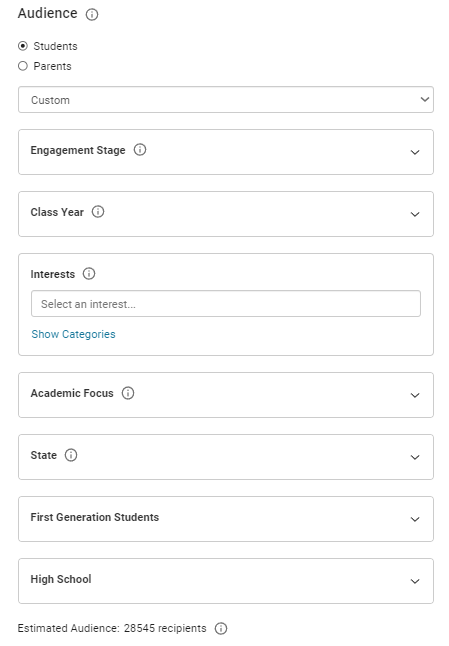Open the Custom audience dropdown
449x646 pixels.
[226, 99]
